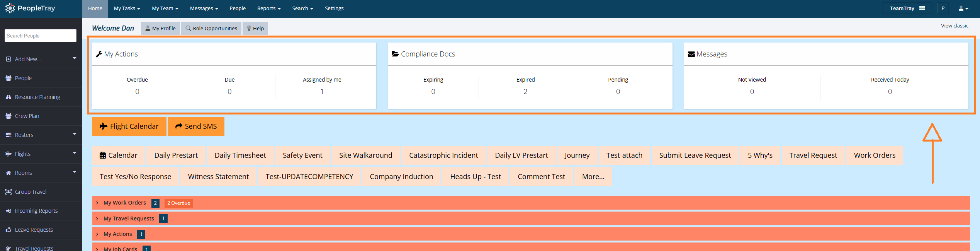Open the My Team dropdown menu
This screenshot has width=980, height=251.
coord(165,8)
